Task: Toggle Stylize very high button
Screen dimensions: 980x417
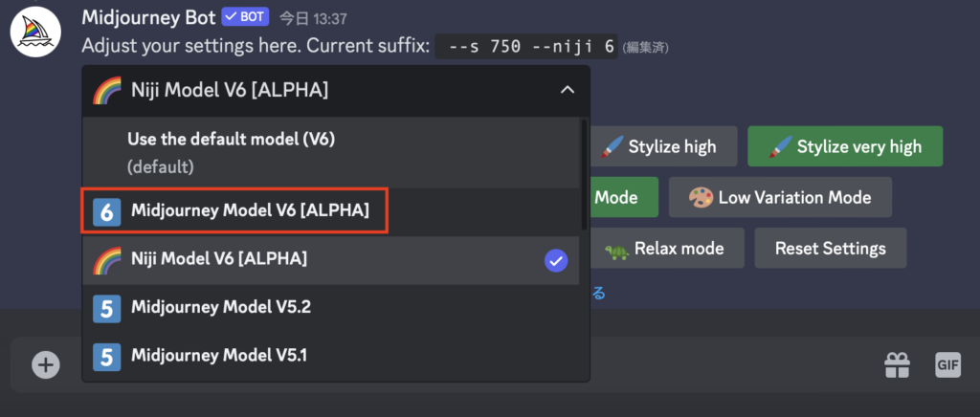Action: tap(845, 146)
